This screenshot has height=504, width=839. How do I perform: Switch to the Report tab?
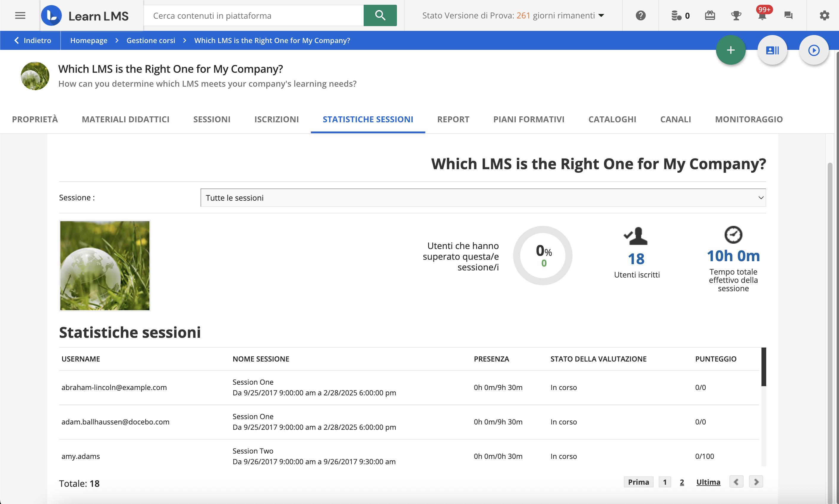tap(453, 119)
